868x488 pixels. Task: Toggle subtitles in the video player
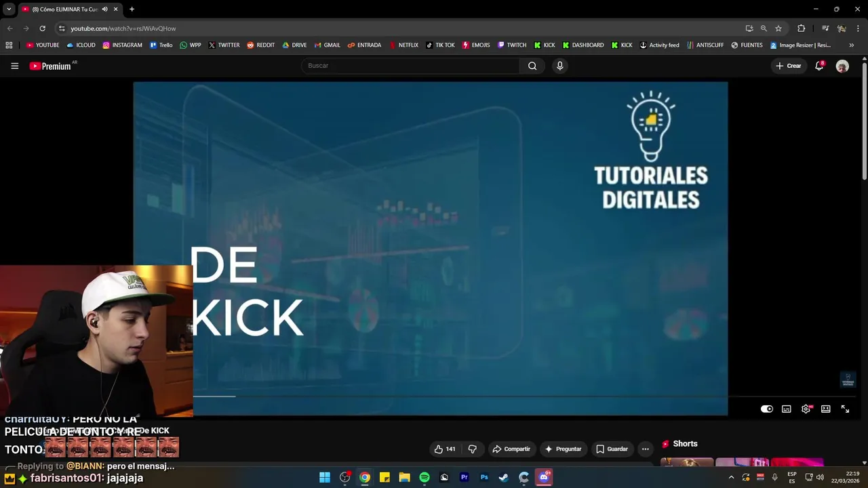(x=787, y=409)
